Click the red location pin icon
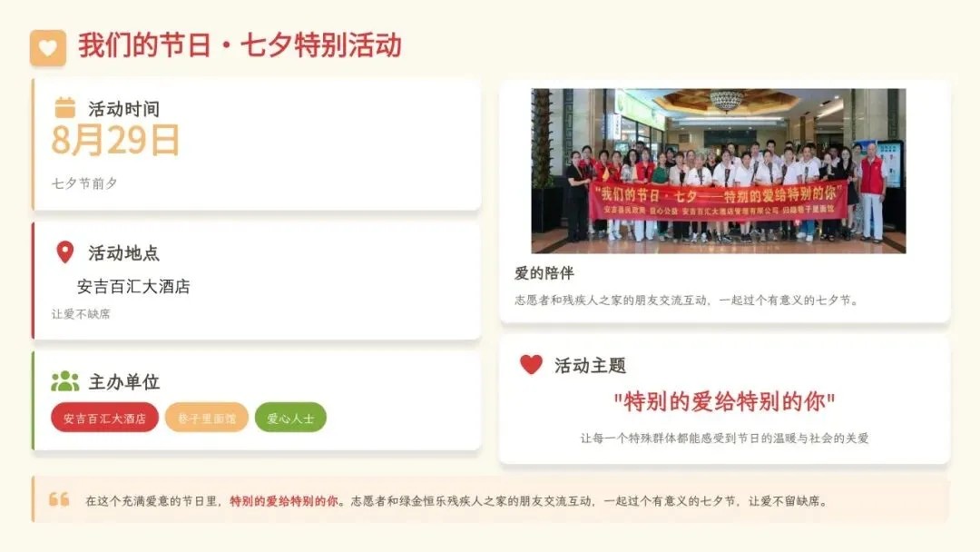The image size is (980, 552). pyautogui.click(x=65, y=251)
